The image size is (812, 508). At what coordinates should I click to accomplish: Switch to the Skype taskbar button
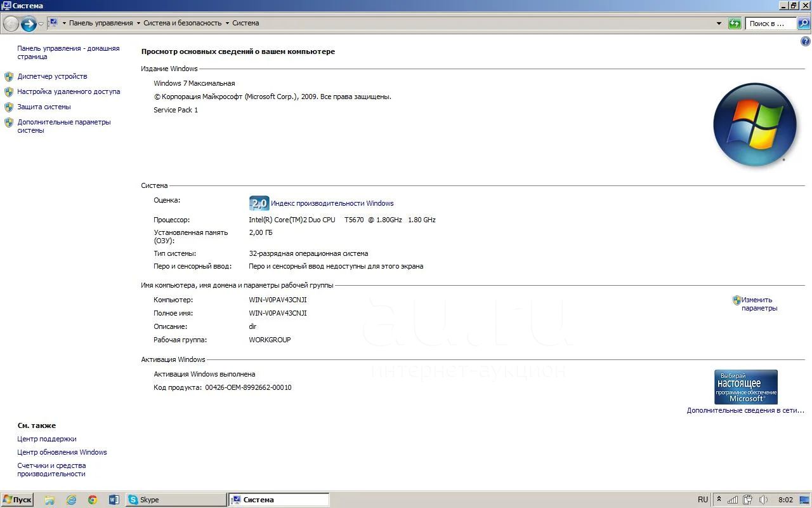coord(176,500)
